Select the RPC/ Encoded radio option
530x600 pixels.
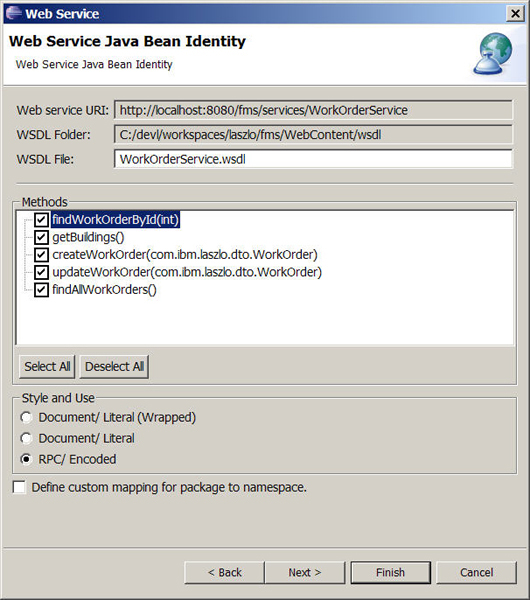click(26, 459)
